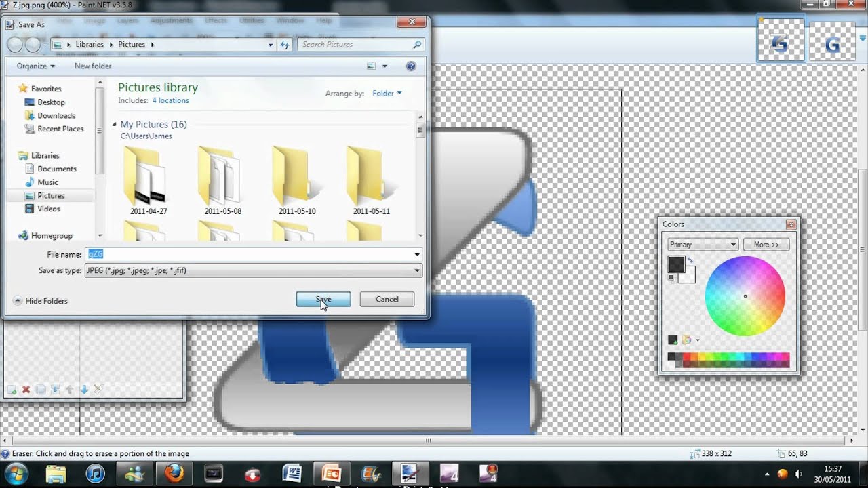Open the Windows Start menu

16,473
